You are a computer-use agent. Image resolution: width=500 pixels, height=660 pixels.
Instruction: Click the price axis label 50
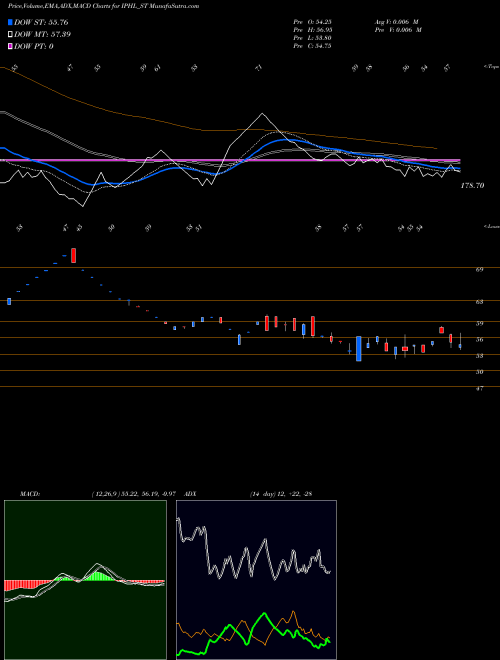[479, 372]
